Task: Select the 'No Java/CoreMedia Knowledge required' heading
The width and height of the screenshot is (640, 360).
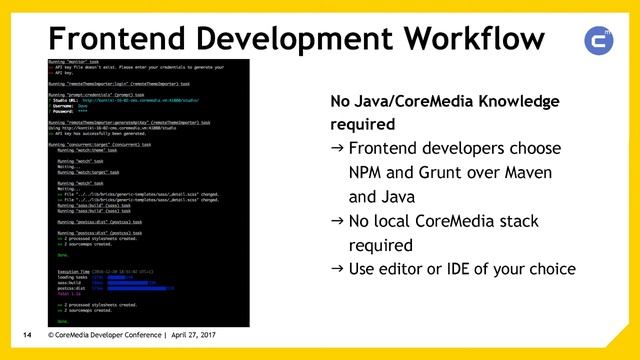Action: click(x=444, y=112)
